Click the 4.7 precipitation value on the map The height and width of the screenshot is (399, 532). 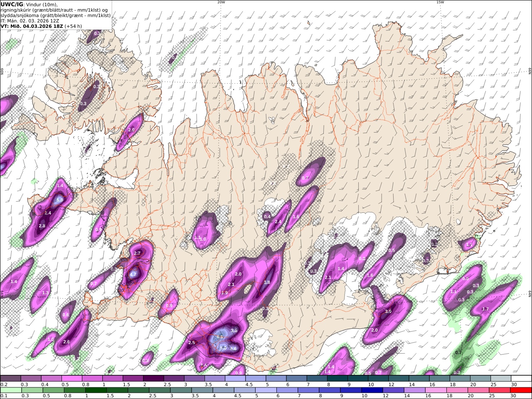[x=133, y=274]
